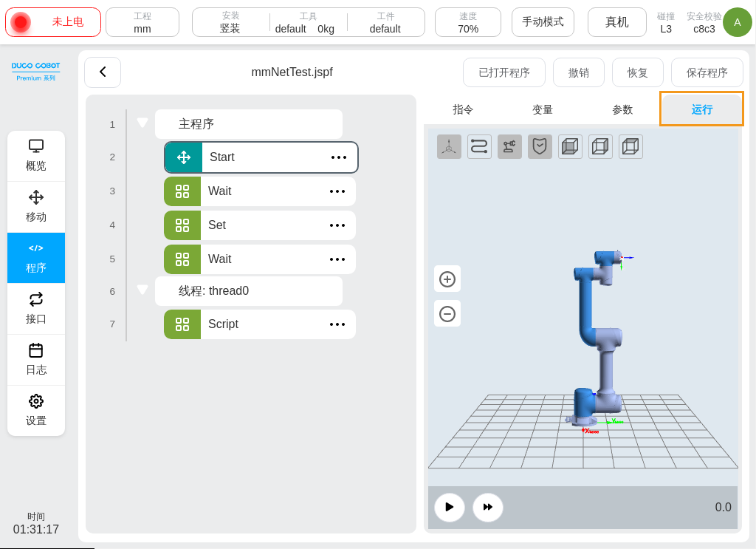
Task: Collapse the 线程: thread0 tree
Action: (x=142, y=290)
